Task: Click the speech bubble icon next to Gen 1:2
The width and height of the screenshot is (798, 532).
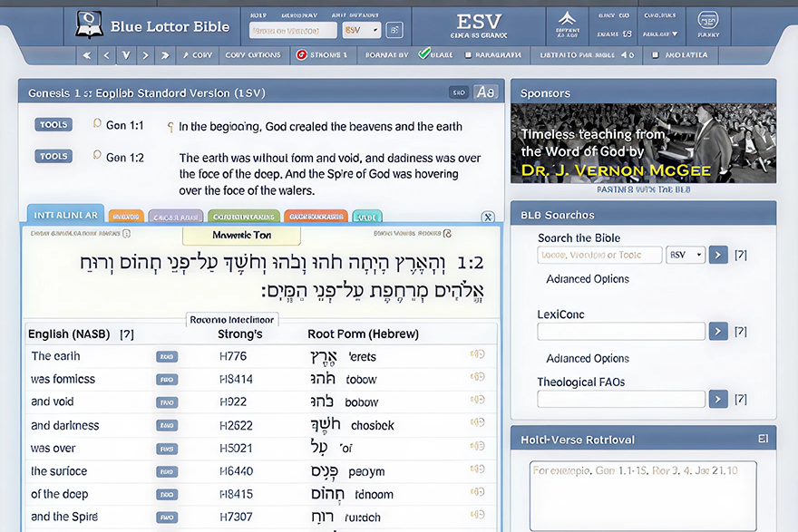Action: click(x=97, y=155)
